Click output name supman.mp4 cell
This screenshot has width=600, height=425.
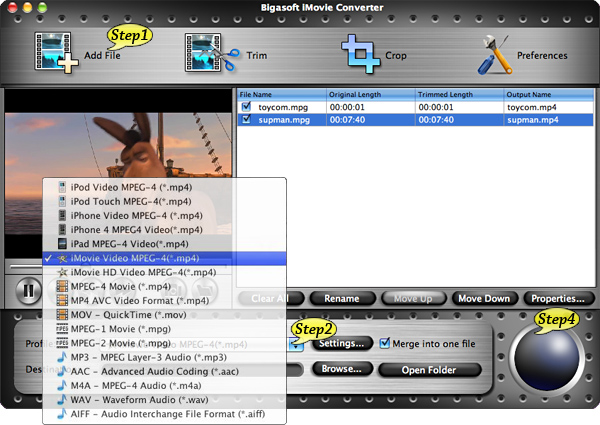click(x=549, y=120)
